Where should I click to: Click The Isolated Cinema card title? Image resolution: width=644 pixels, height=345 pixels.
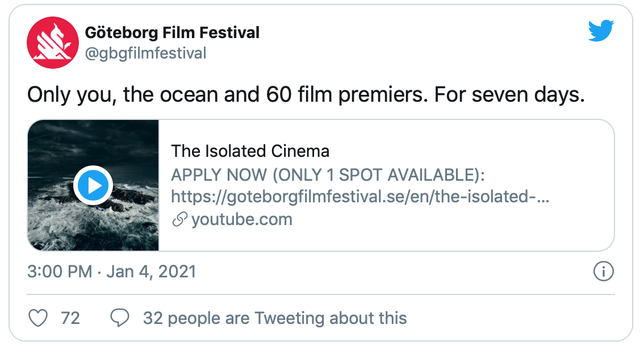tap(250, 151)
